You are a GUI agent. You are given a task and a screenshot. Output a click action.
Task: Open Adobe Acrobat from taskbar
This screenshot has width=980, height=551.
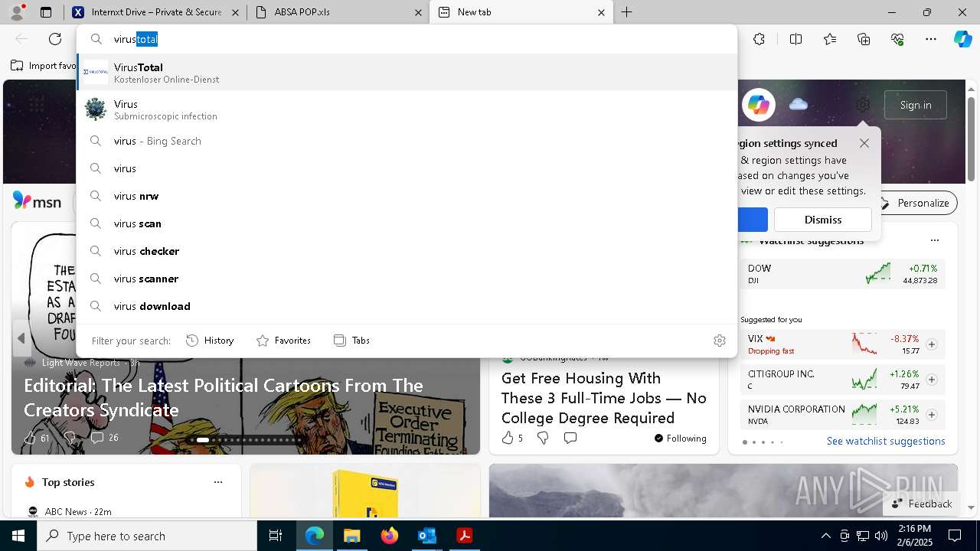pyautogui.click(x=464, y=536)
